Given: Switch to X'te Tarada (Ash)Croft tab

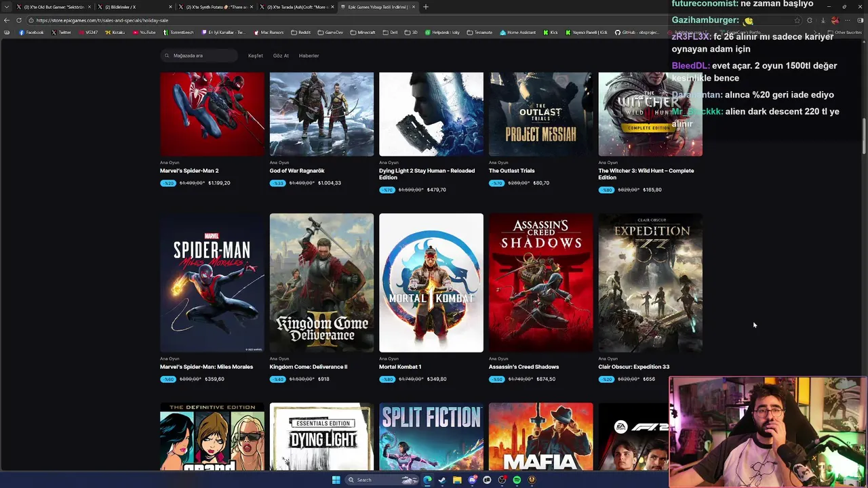Looking at the screenshot, I should pos(297,7).
